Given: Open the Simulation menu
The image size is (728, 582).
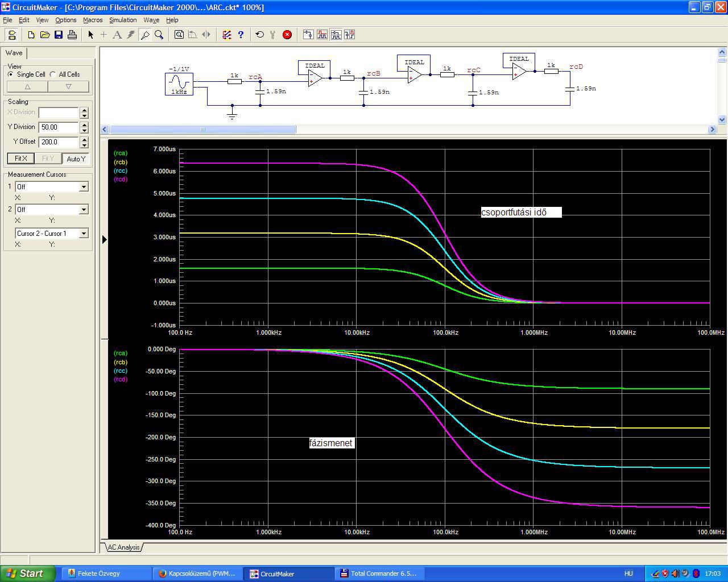Looking at the screenshot, I should pyautogui.click(x=123, y=20).
